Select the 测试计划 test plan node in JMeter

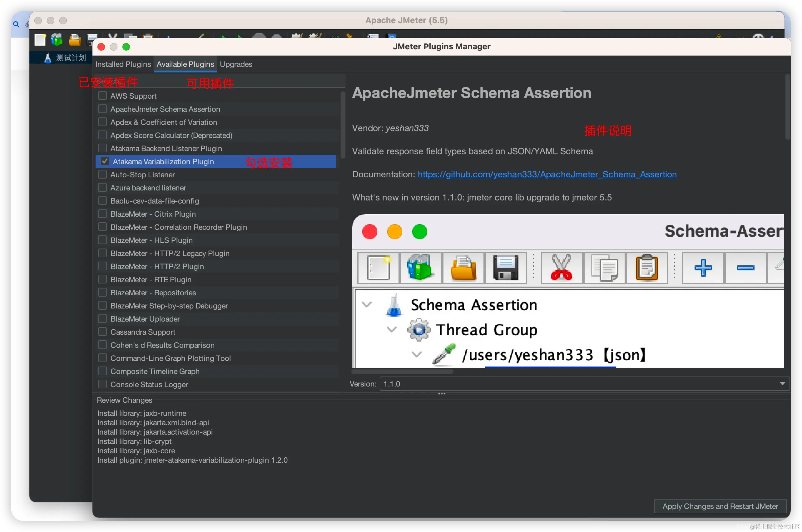(65, 58)
